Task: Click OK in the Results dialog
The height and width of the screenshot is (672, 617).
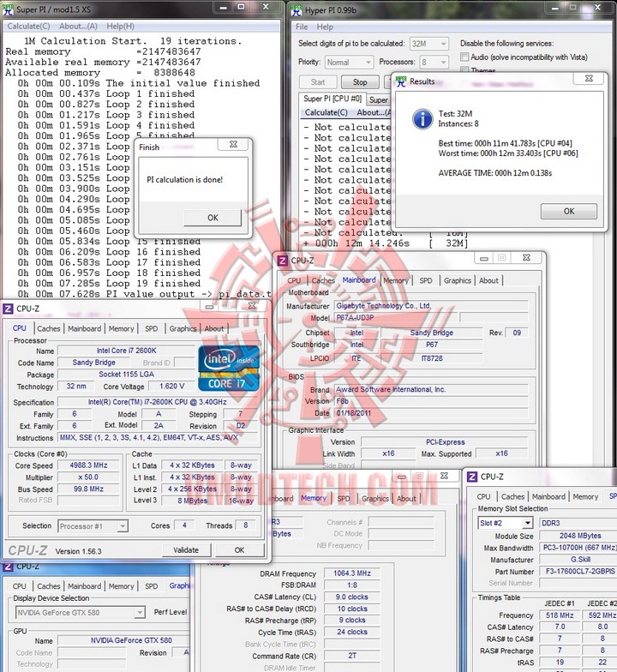Action: coord(569,211)
